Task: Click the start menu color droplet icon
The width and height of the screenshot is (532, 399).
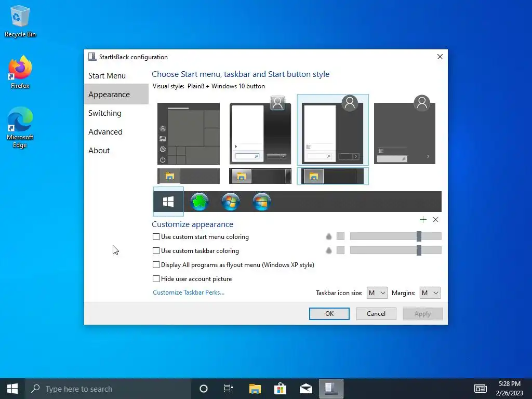Action: pos(328,236)
